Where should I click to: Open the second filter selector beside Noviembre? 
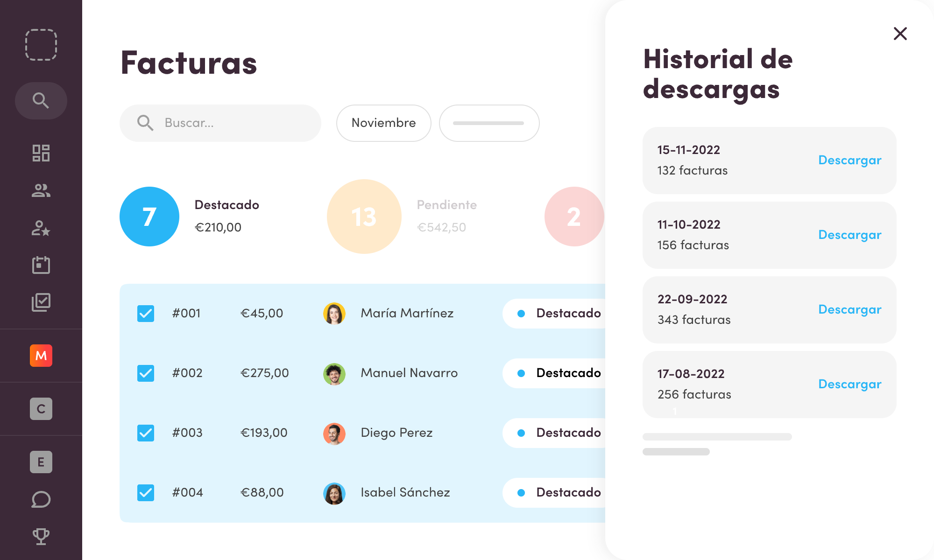tap(489, 123)
